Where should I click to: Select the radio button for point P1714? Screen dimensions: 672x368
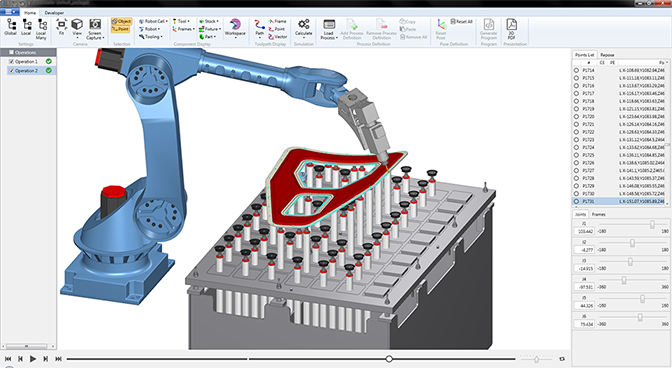576,70
